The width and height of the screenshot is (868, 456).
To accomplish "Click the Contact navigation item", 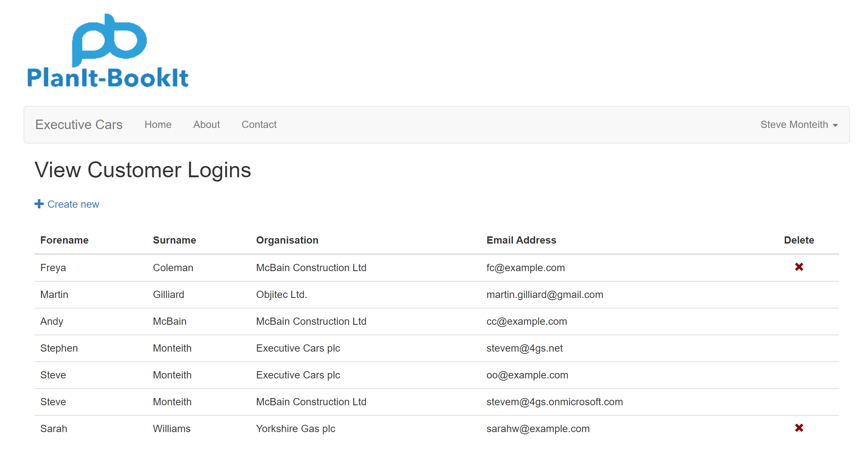I will (x=259, y=124).
